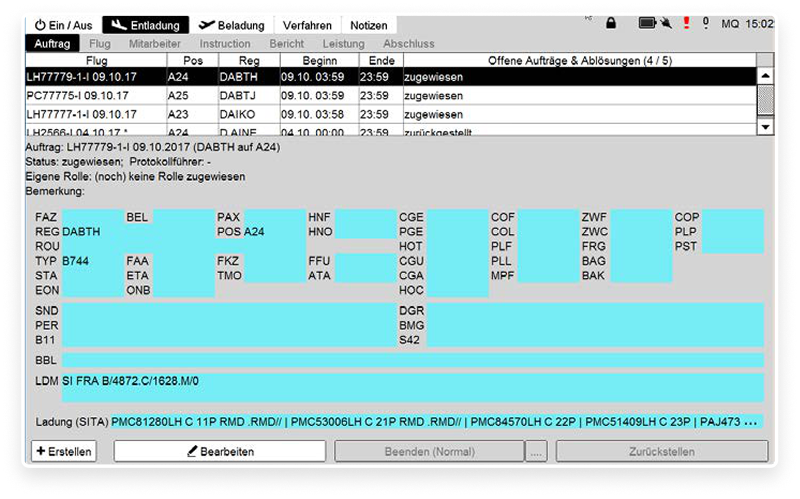
Task: Click the lock icon in status bar
Action: 611,23
